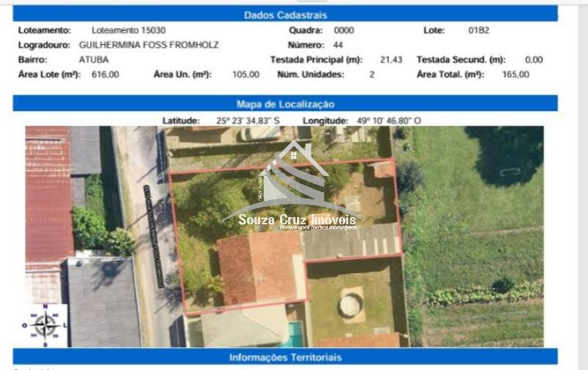Click the Loteamento field label

click(x=45, y=30)
